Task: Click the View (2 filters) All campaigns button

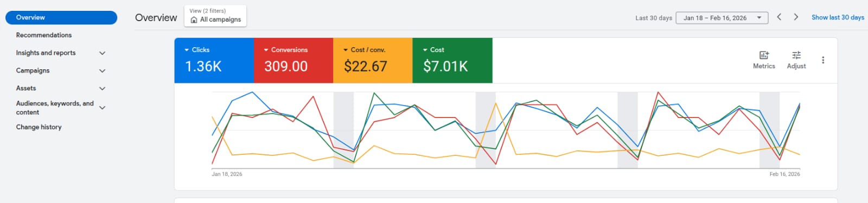Action: point(215,16)
